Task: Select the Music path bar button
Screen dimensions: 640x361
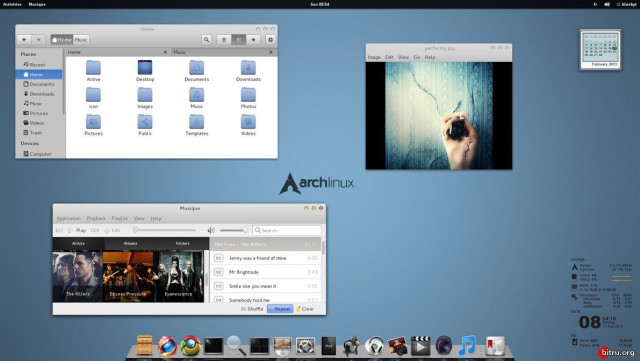Action: 81,40
